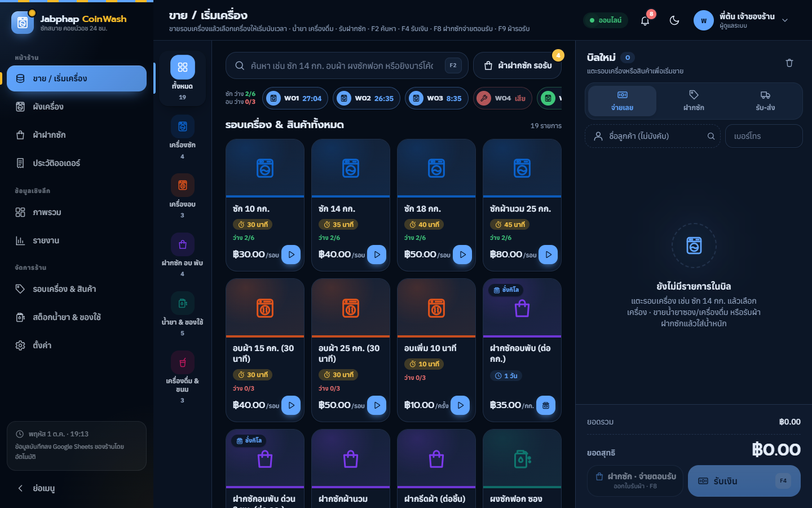This screenshot has width=812, height=508.
Task: Open ประวัติออเดอร์ in sidebar
Action: [77, 163]
